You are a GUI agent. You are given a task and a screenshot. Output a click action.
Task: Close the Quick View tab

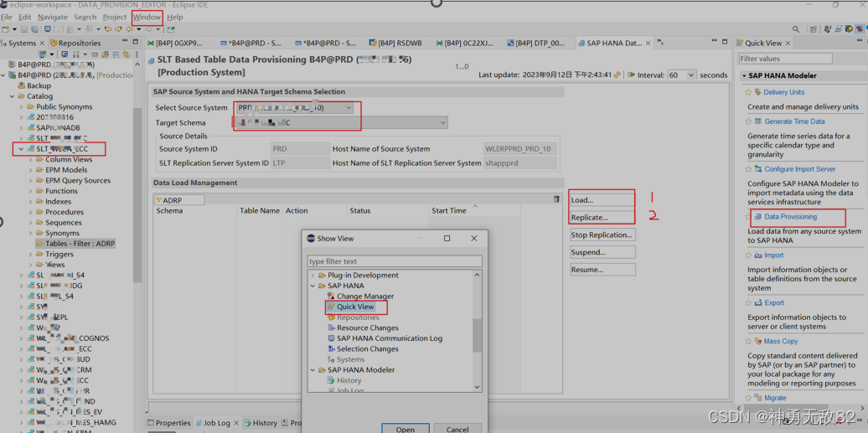(x=788, y=44)
